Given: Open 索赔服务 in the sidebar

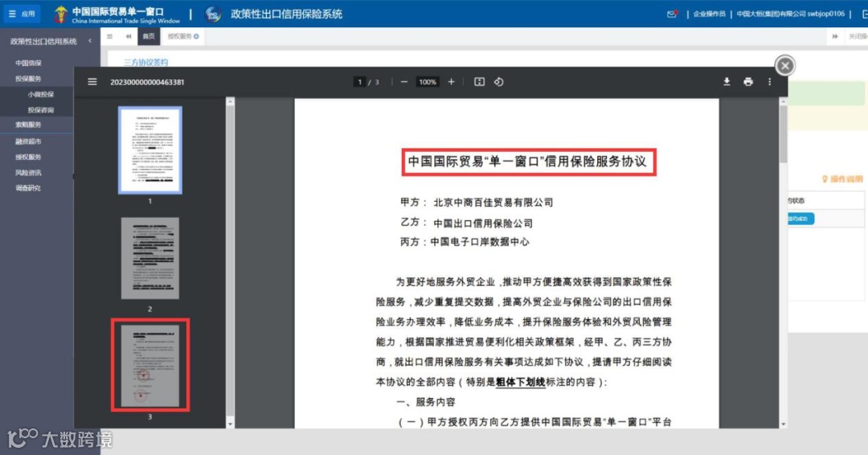Looking at the screenshot, I should (x=28, y=125).
